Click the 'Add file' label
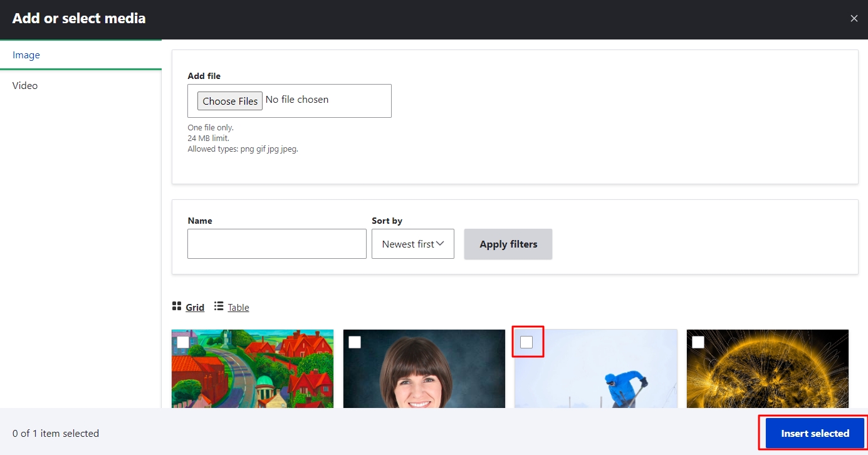 tap(204, 76)
